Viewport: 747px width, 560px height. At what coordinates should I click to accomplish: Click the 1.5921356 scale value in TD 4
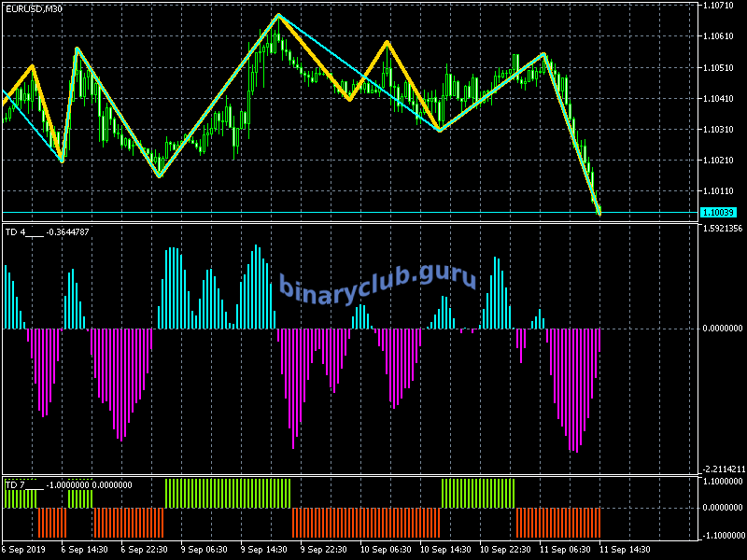click(722, 228)
